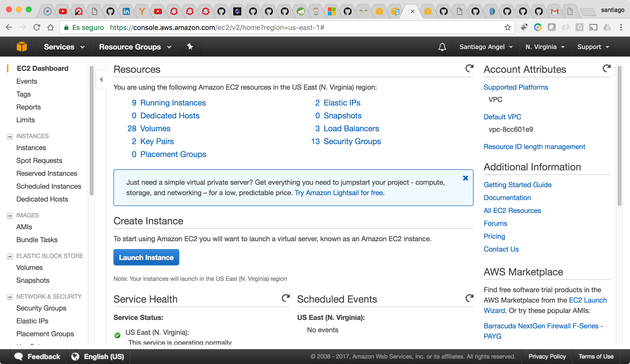Open the Resource Groups dropdown
The width and height of the screenshot is (630, 364).
(x=135, y=47)
